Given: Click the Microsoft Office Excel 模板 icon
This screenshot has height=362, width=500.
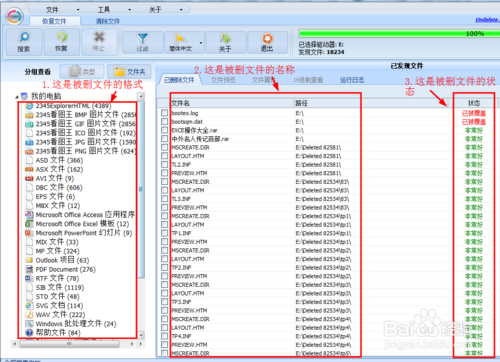Looking at the screenshot, I should 30,224.
